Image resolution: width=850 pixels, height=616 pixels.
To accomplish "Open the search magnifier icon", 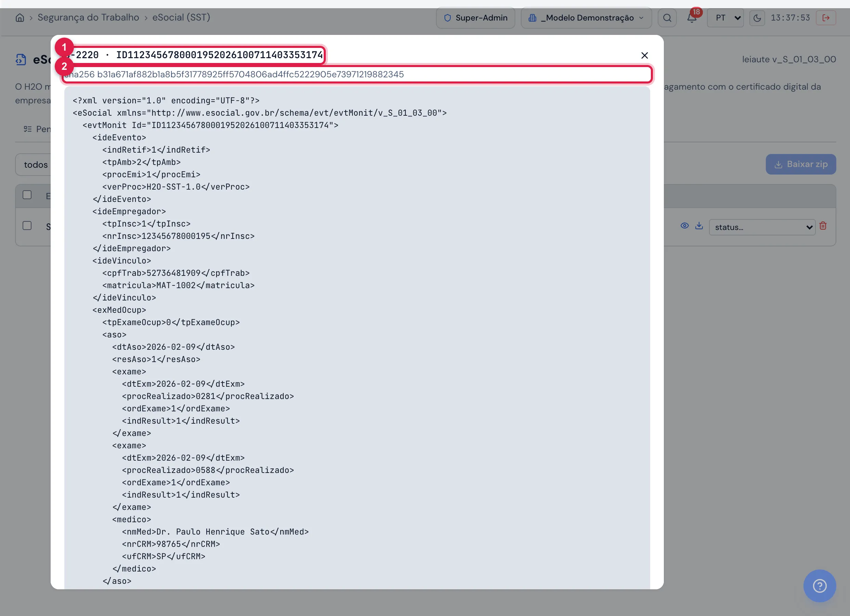I will (x=667, y=17).
